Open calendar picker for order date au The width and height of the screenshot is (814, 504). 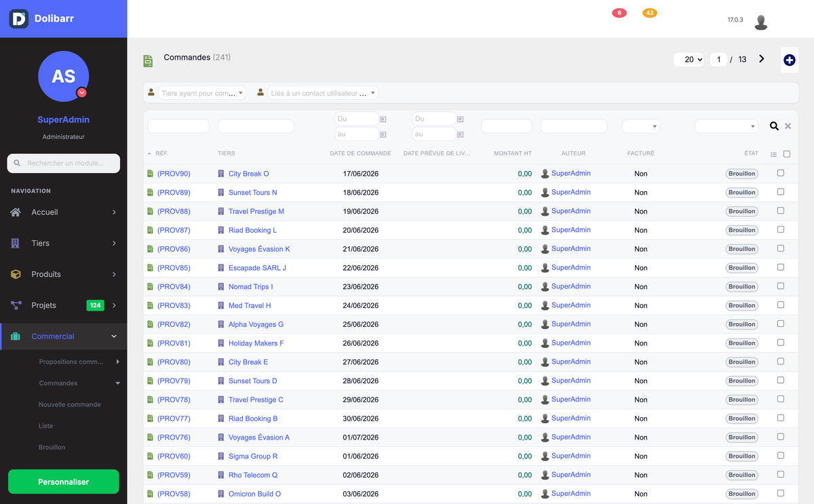tap(383, 134)
